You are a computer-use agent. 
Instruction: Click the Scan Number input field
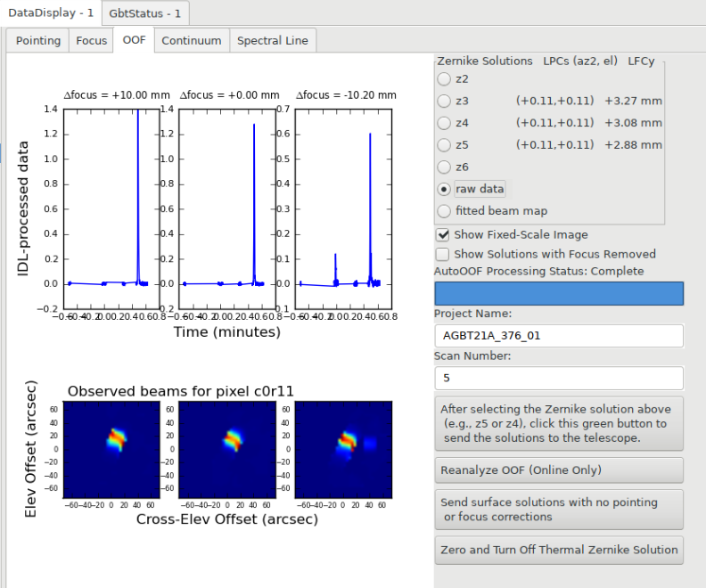point(559,378)
